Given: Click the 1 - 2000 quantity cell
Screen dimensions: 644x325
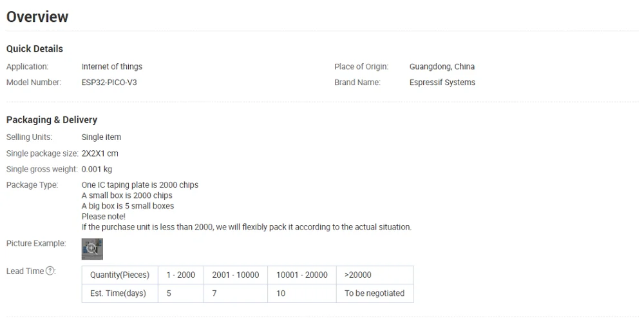Looking at the screenshot, I should [x=180, y=275].
